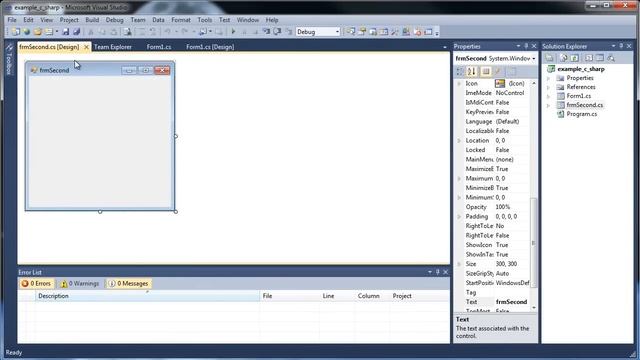Viewport: 640px width, 360px height.
Task: Expand the Form1.cs node in Solution Explorer
Action: (x=549, y=96)
